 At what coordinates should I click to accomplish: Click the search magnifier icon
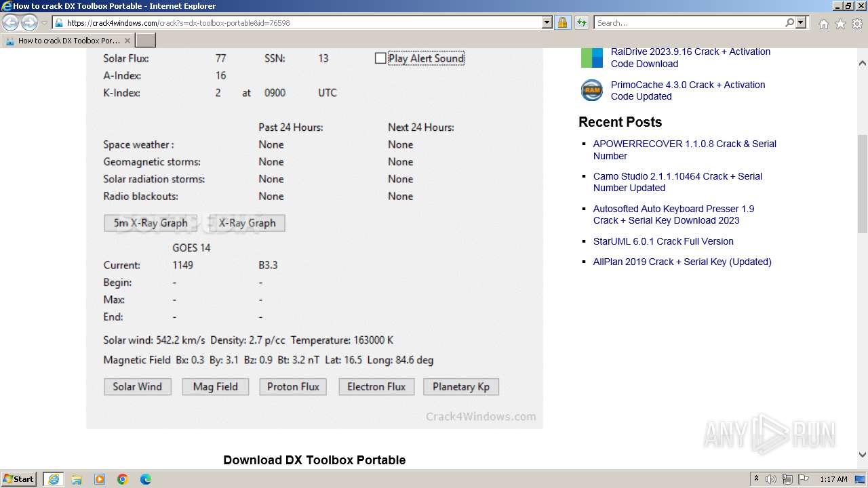click(x=789, y=22)
